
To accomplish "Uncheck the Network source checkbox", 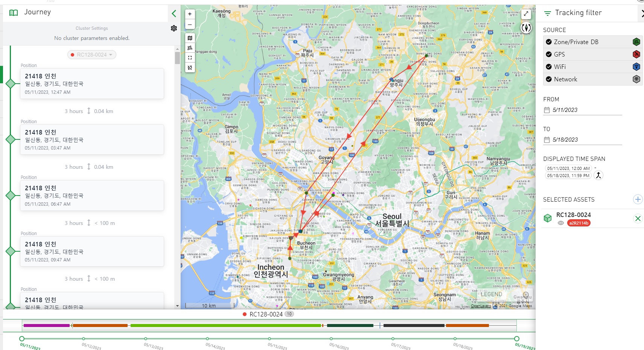I will pos(549,79).
